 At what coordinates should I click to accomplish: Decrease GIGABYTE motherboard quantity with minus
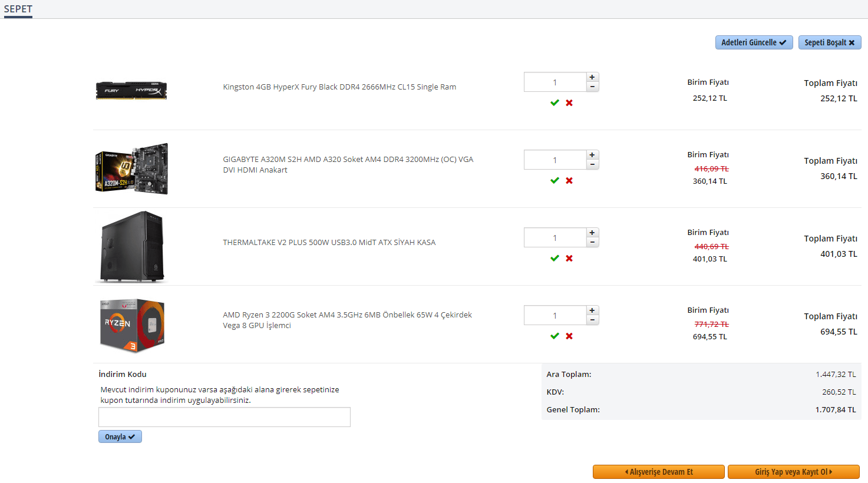(x=592, y=164)
